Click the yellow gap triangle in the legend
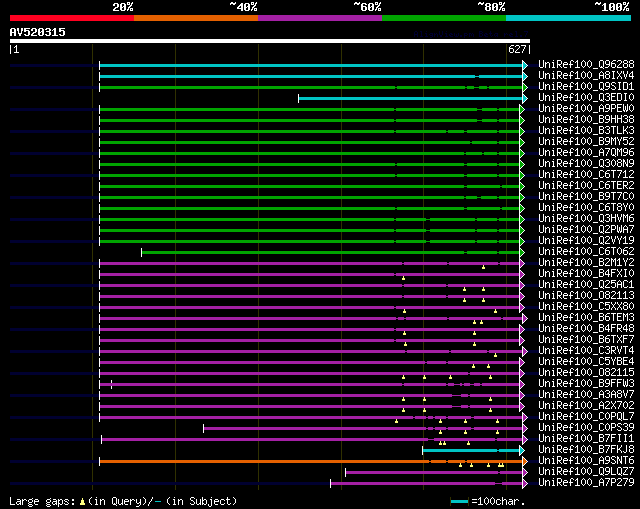 coord(82,501)
